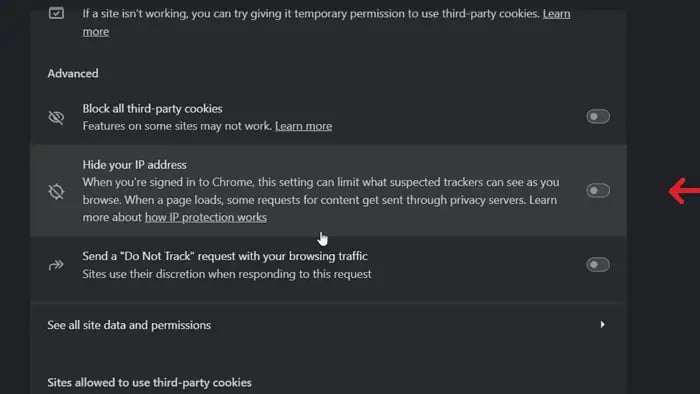Click the red arrow pointing at toggle
The height and width of the screenshot is (394, 700).
684,191
